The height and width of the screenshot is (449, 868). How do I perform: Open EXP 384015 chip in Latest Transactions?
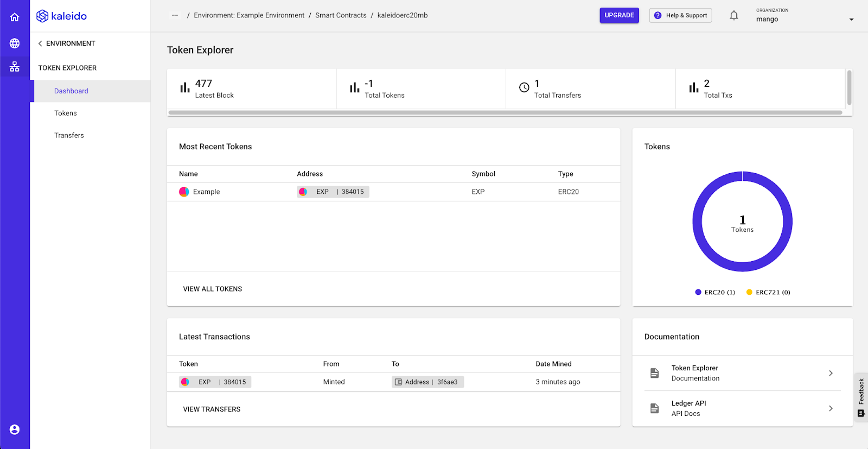tap(215, 382)
